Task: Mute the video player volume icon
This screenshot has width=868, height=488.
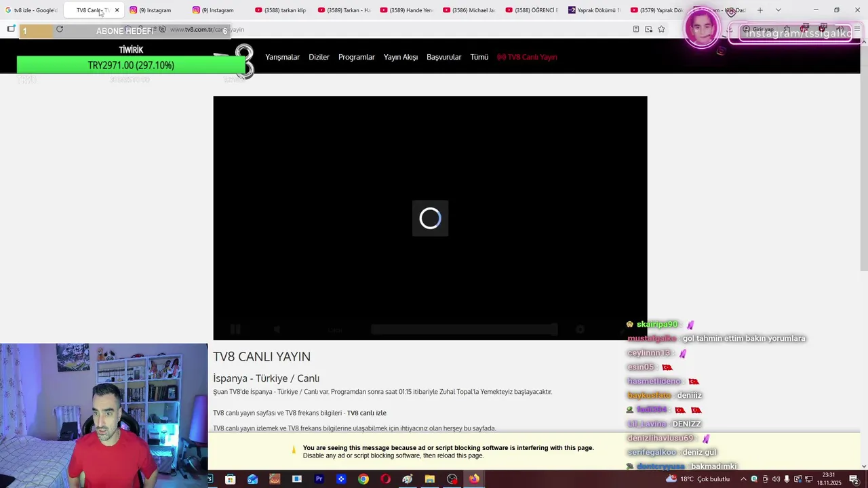Action: [x=277, y=329]
